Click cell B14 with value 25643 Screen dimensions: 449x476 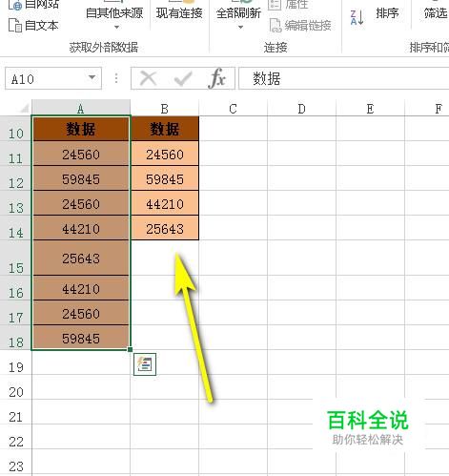click(165, 228)
